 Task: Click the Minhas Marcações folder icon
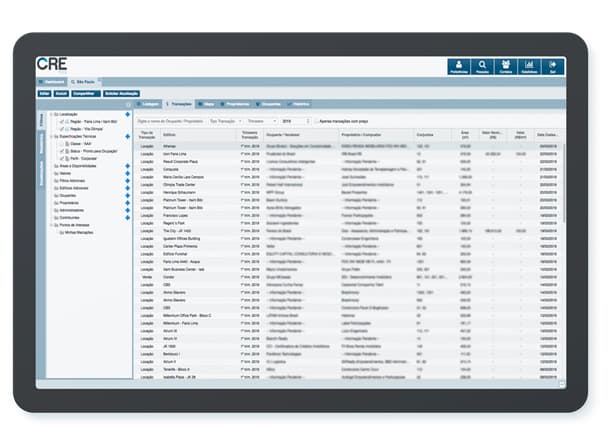pyautogui.click(x=61, y=233)
